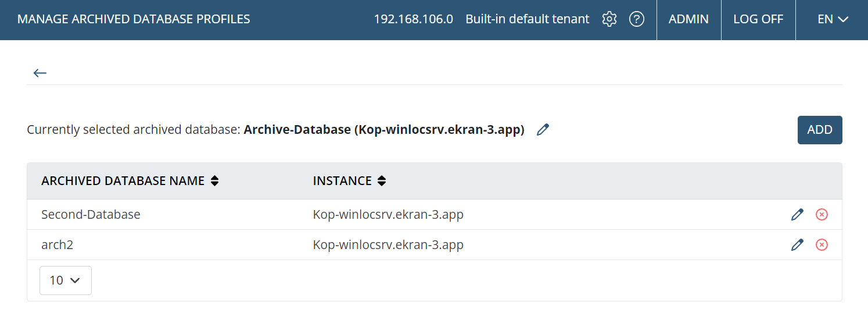Edit the Second-Database profile
Viewport: 868px width, 309px height.
797,215
